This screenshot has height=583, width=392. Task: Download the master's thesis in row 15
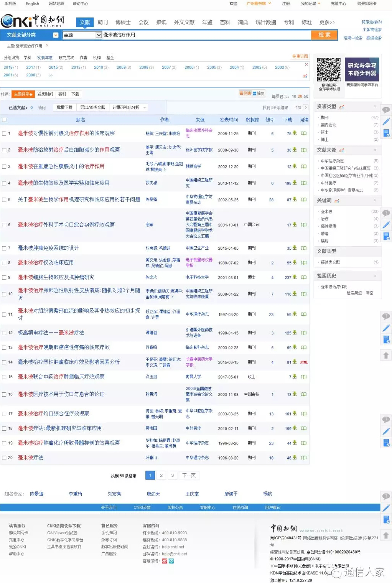[x=295, y=376]
